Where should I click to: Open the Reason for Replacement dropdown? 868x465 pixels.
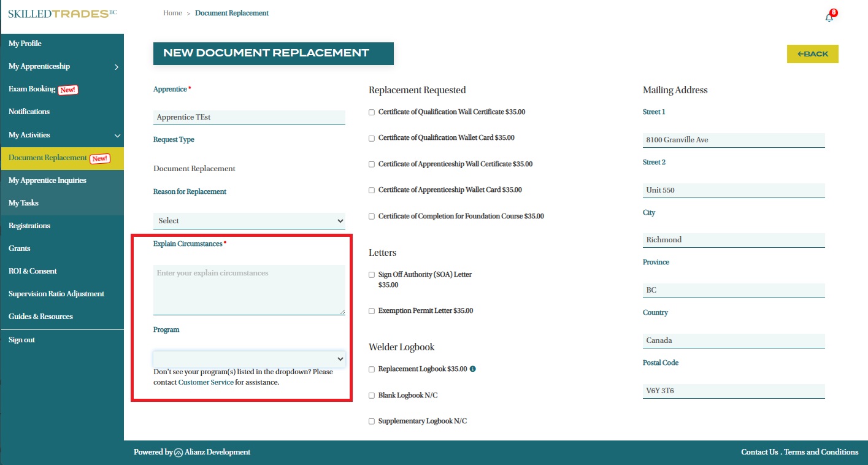coord(249,221)
